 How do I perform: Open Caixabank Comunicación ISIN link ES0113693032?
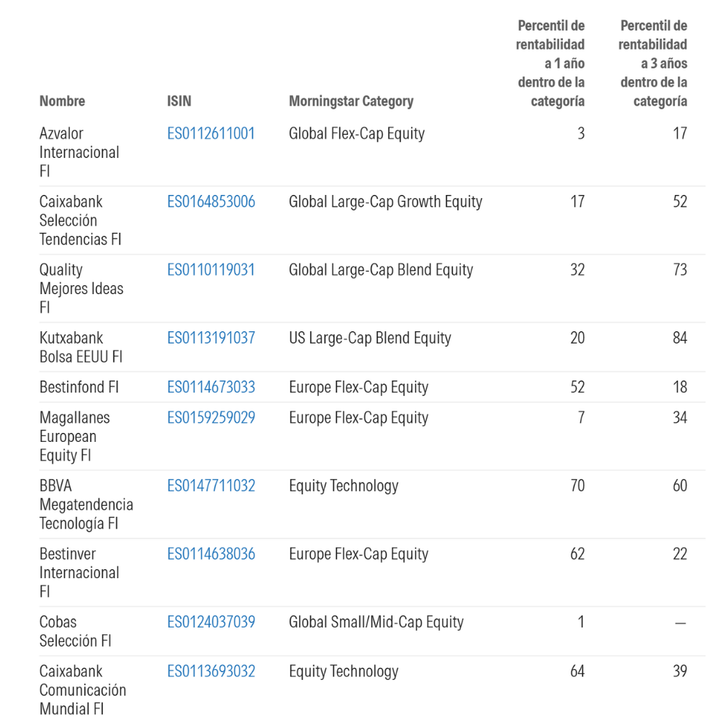211,671
